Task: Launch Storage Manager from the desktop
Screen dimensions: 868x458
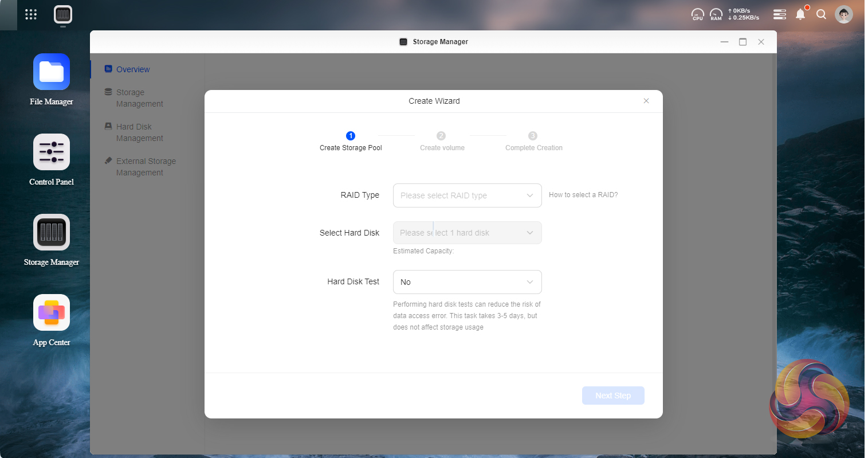Action: 52,233
